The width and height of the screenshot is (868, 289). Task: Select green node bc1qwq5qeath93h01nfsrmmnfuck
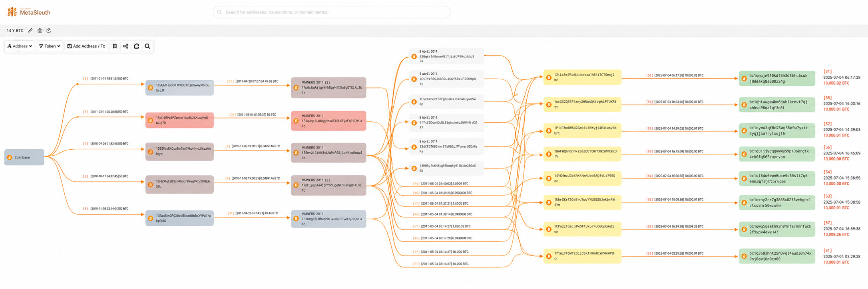pos(777,229)
